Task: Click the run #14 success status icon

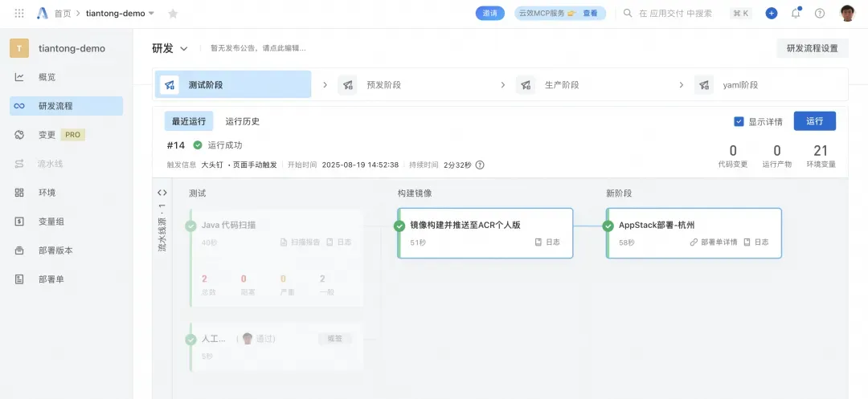Action: click(198, 145)
